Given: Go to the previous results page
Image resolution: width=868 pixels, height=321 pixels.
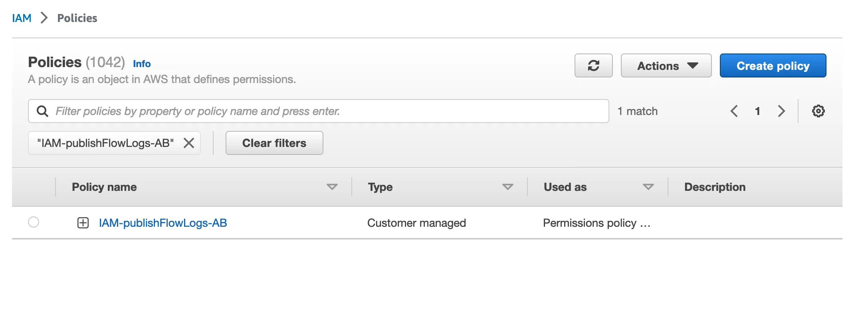Looking at the screenshot, I should (734, 111).
